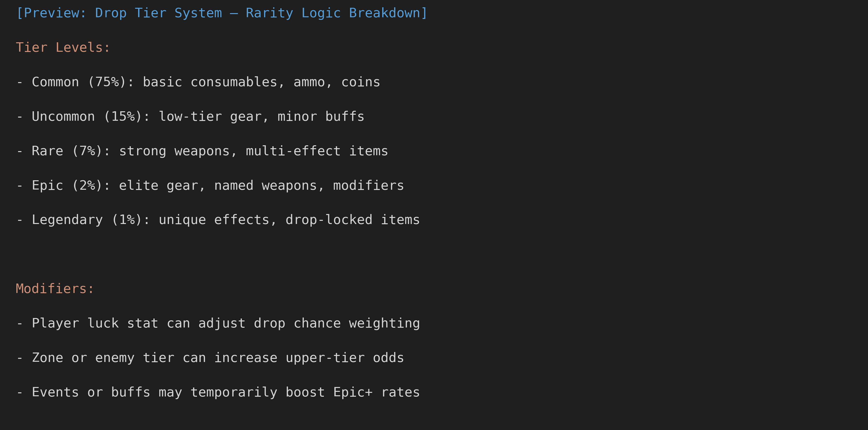Click the preview title heading line
Image resolution: width=868 pixels, height=430 pixels.
pos(222,13)
